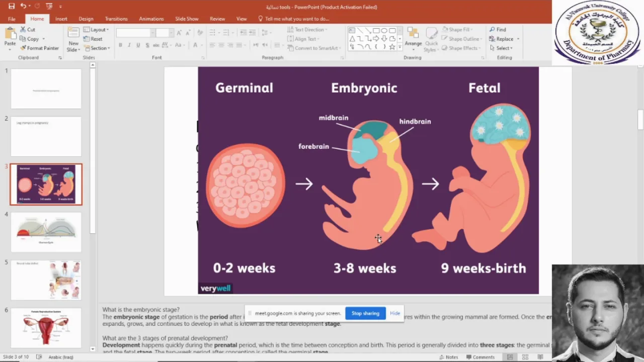Select the Line shape in gallery
Viewport: 644px width, 362px height.
360,31
